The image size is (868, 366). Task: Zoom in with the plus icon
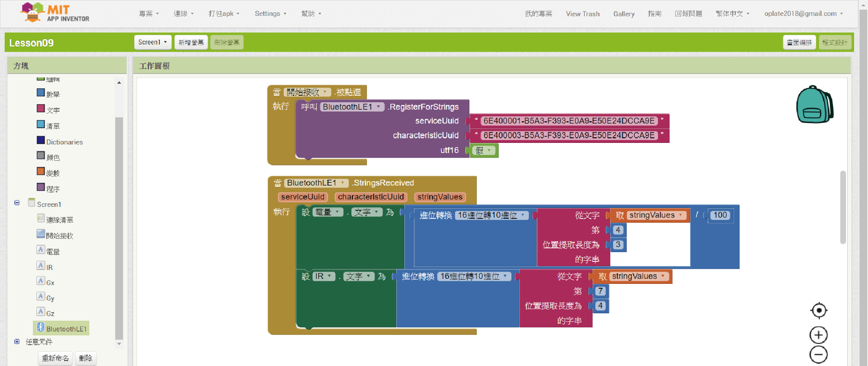click(x=818, y=335)
